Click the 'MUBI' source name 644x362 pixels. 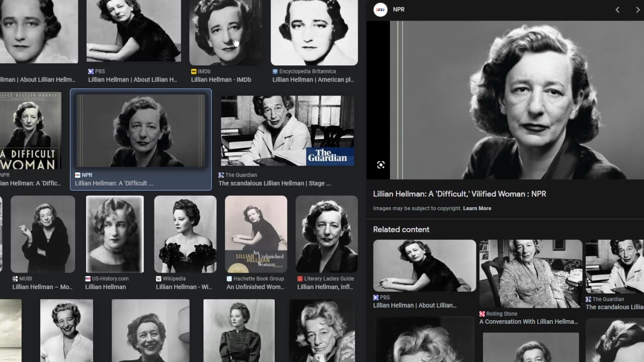(25, 279)
